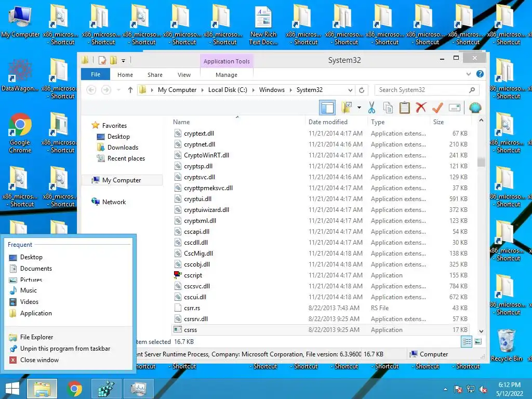
Task: Open the Recent locations dropdown arrow
Action: point(119,90)
